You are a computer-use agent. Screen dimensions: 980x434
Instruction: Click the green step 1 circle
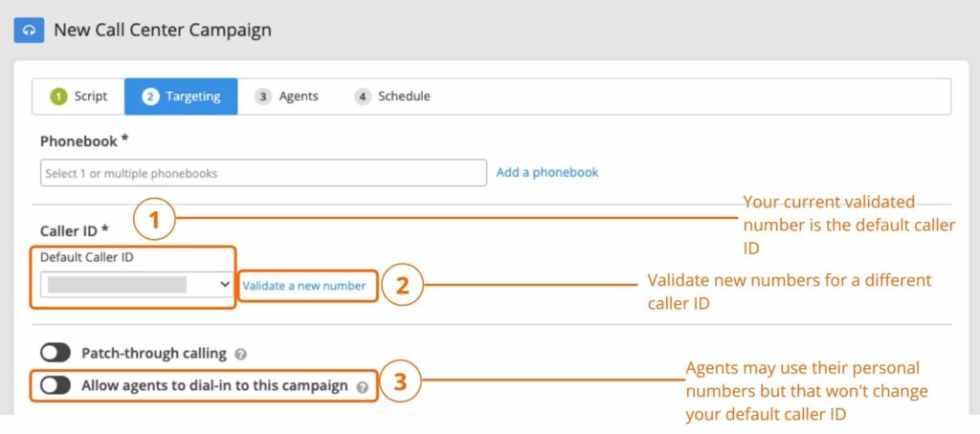[58, 97]
